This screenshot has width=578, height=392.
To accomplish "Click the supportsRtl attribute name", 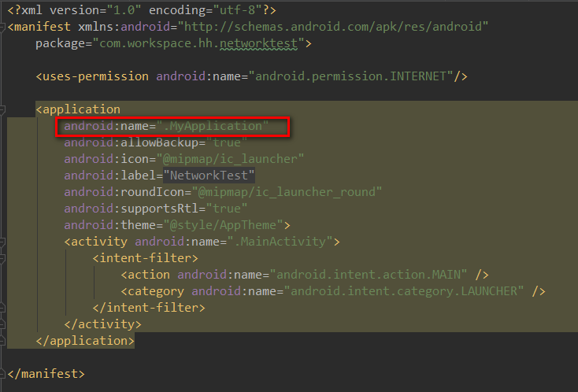I will coord(160,209).
